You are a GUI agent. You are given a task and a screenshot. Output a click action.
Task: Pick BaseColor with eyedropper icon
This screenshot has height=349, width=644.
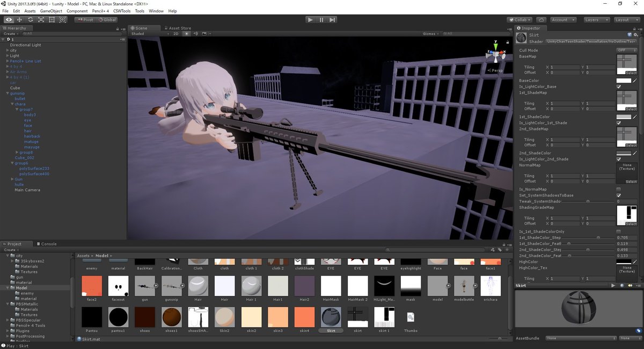click(635, 81)
